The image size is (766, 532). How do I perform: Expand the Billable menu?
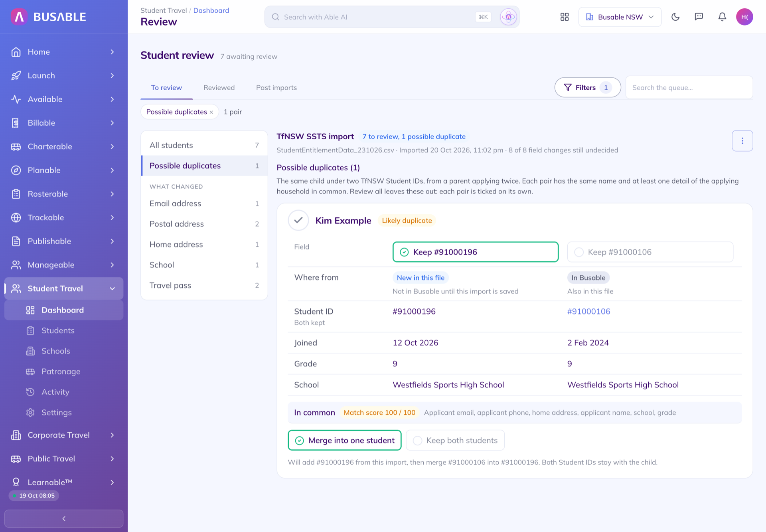112,123
